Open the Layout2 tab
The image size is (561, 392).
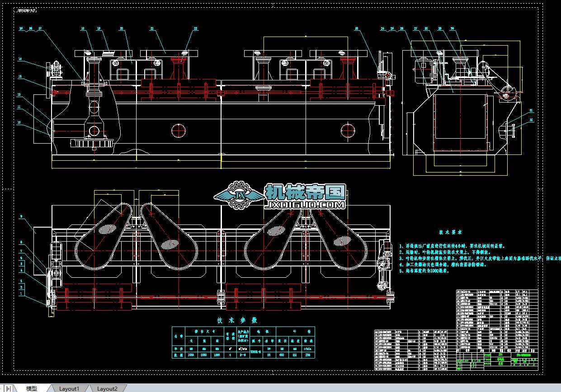(107, 388)
